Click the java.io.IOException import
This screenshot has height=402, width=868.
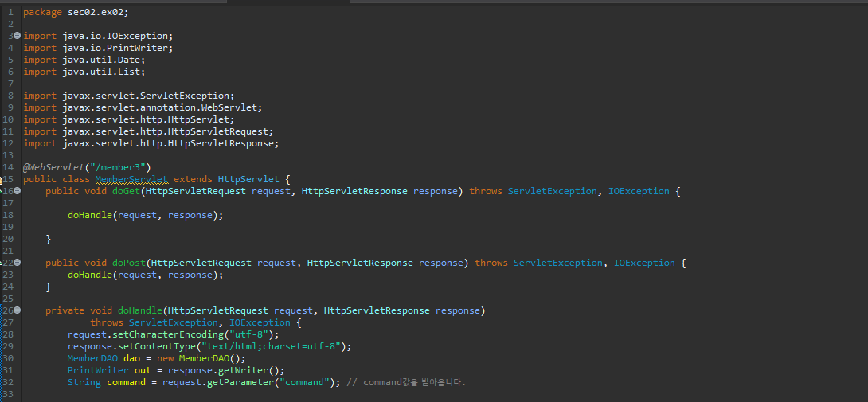[115, 36]
